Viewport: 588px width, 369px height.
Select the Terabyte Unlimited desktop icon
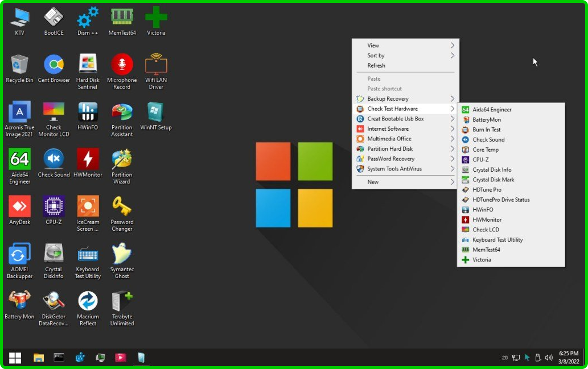(122, 308)
